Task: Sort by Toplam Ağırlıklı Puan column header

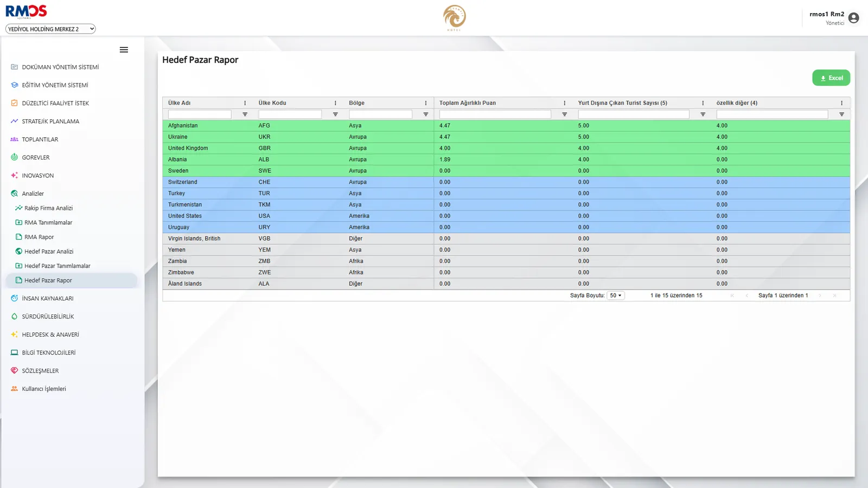Action: coord(468,103)
